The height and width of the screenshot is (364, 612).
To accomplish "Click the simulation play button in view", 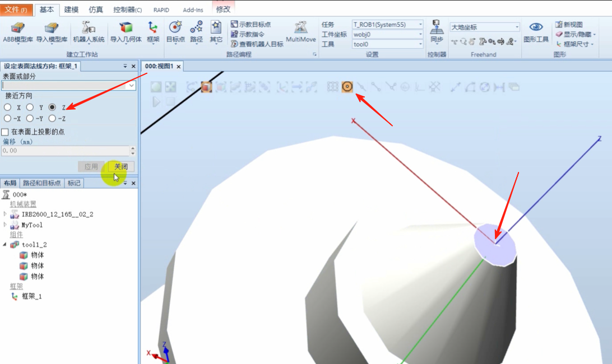I will tap(156, 102).
